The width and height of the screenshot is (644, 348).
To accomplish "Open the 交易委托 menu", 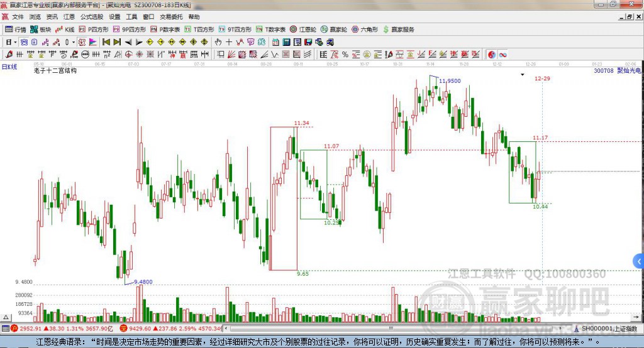I will tap(171, 17).
